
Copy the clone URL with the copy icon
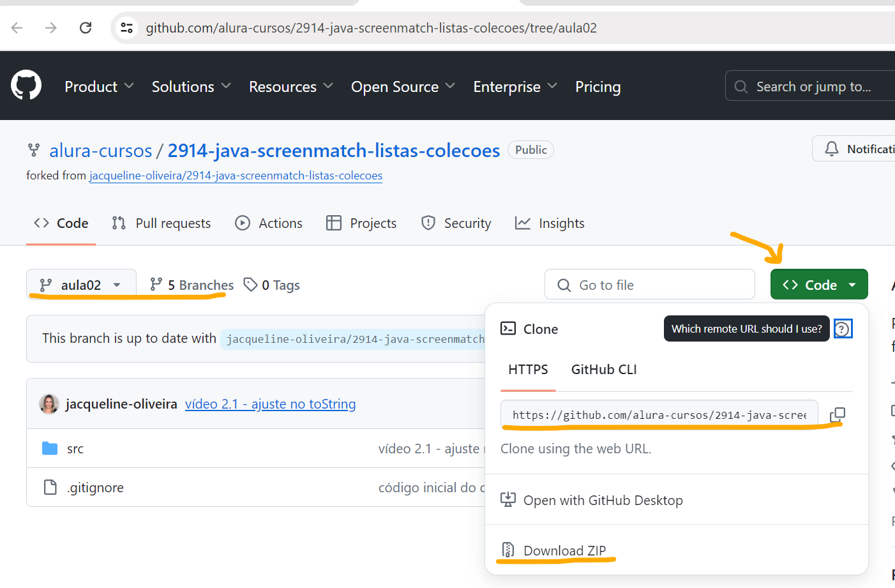[837, 415]
